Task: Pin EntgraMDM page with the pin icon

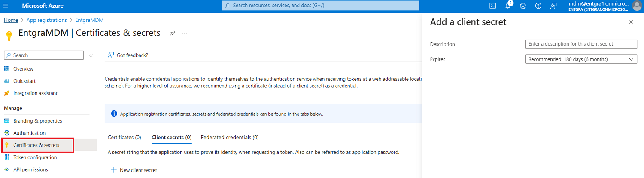Action: (172, 33)
